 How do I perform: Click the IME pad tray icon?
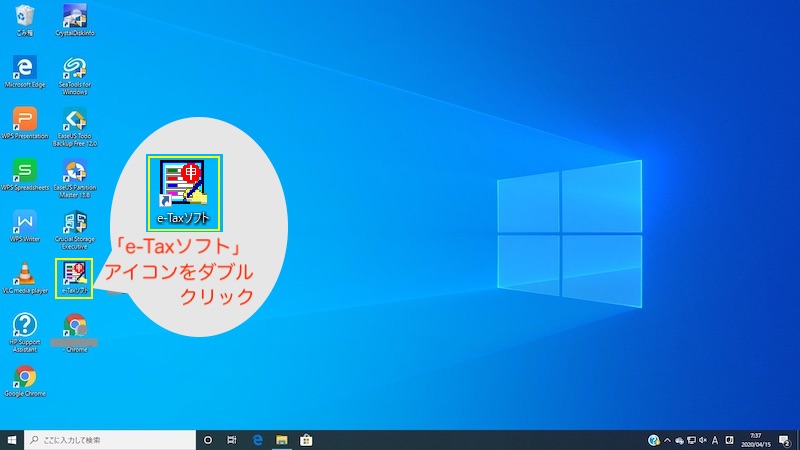[x=729, y=440]
